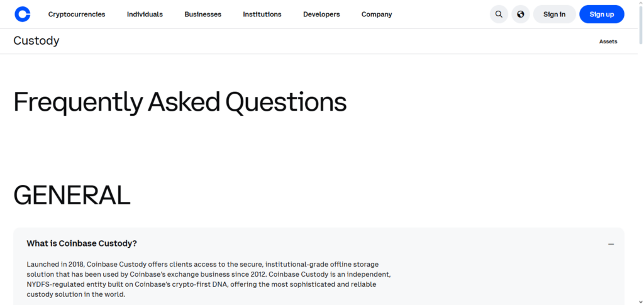Click the GENERAL section heading
Image resolution: width=644 pixels, height=305 pixels.
tap(72, 196)
